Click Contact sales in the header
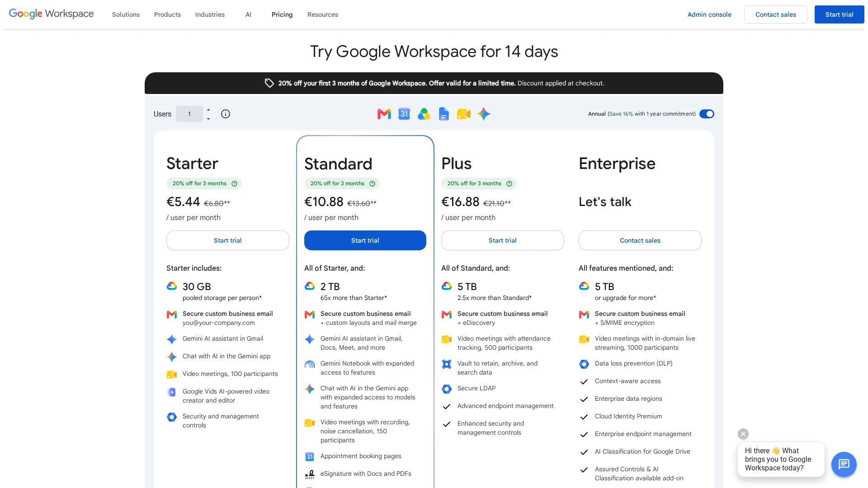Viewport: 868px width, 488px height. tap(776, 14)
